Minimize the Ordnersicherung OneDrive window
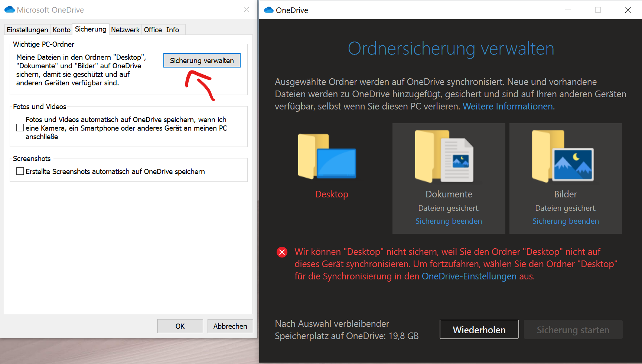The width and height of the screenshot is (642, 364). click(568, 10)
